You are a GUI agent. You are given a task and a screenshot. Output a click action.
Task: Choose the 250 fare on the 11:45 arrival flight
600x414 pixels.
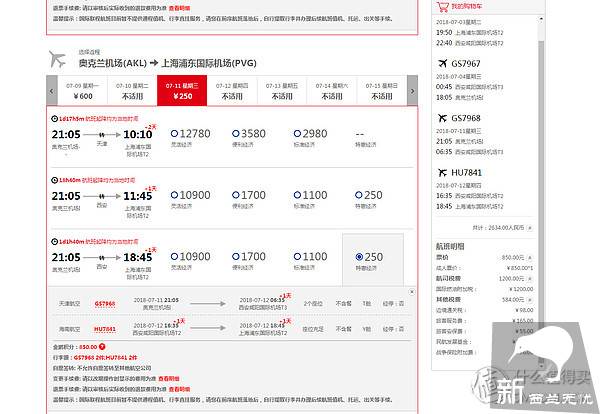(x=359, y=195)
